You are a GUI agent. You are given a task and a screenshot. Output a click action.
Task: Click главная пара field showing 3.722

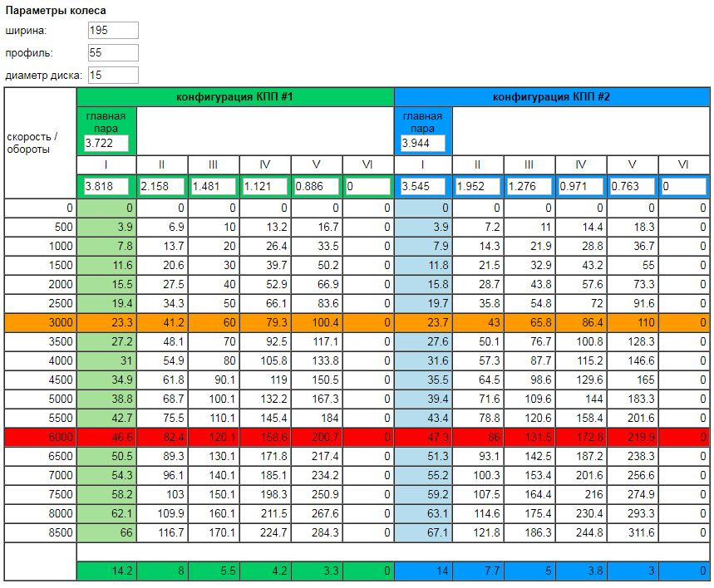(106, 144)
